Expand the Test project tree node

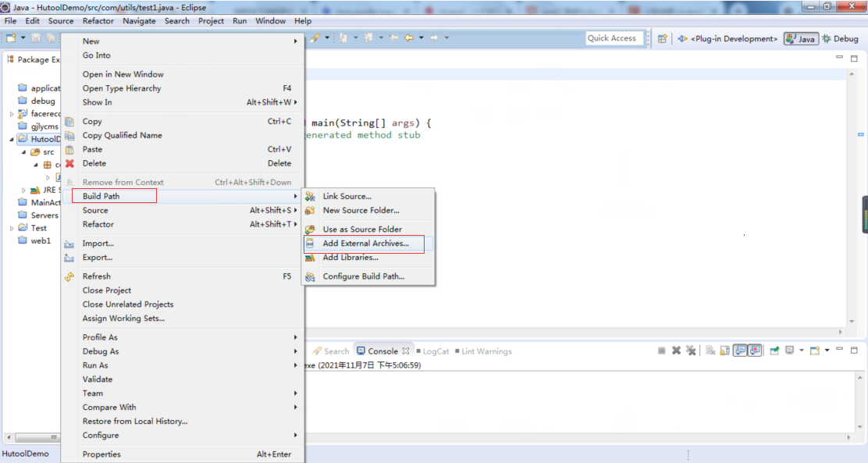[12, 228]
